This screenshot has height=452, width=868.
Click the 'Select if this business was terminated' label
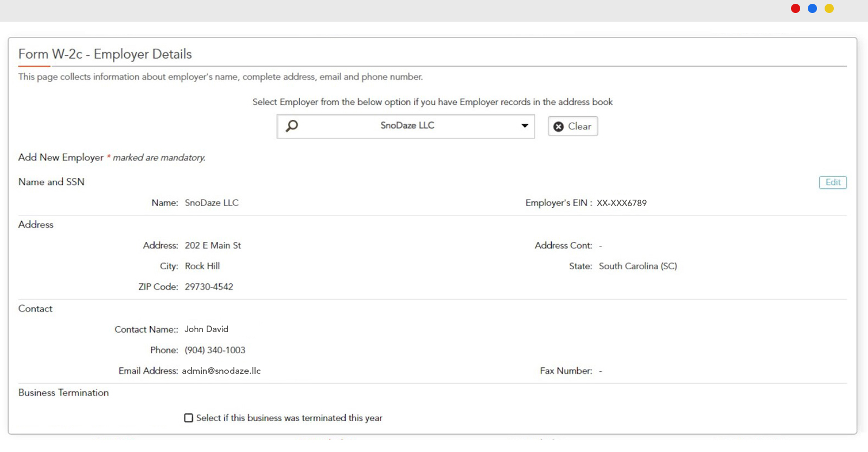click(289, 418)
